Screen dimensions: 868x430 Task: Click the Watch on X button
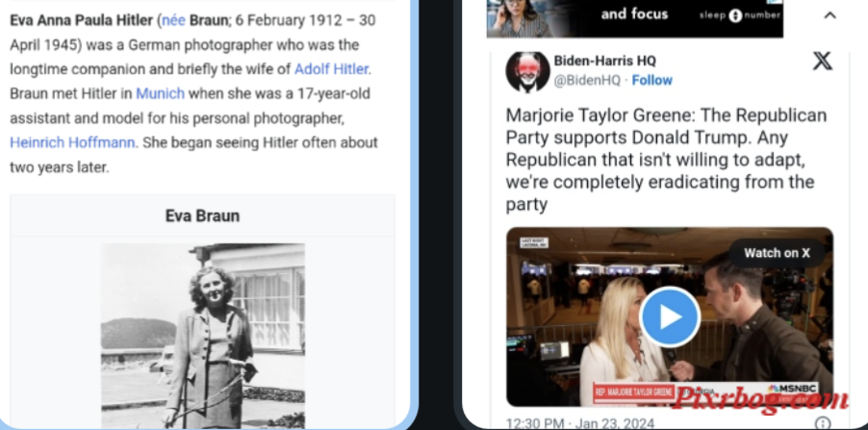[777, 253]
